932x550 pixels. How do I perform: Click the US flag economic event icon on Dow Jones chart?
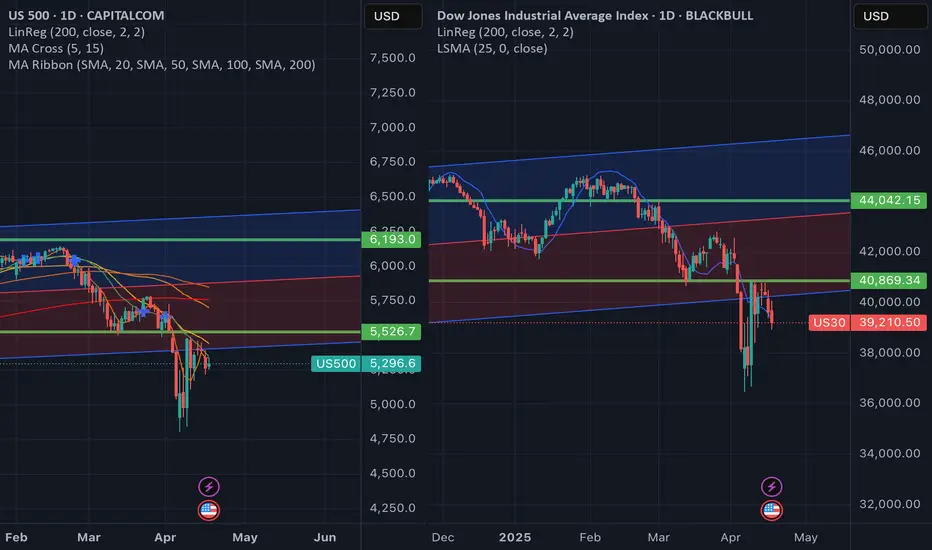[x=772, y=510]
